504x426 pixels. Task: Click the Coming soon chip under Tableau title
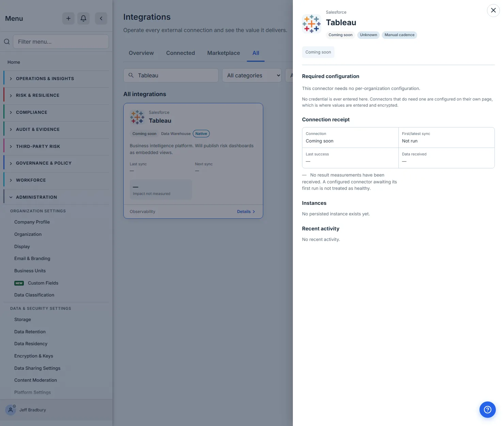tap(341, 35)
